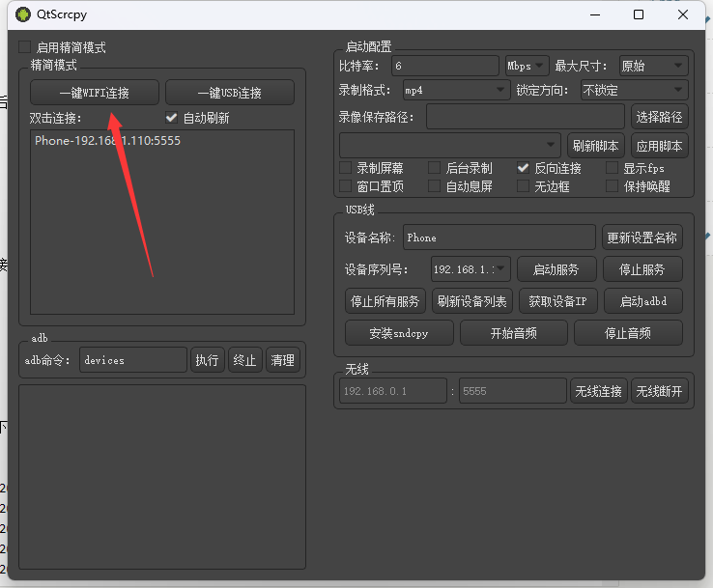Enable the 显示fps checkbox

(x=613, y=168)
